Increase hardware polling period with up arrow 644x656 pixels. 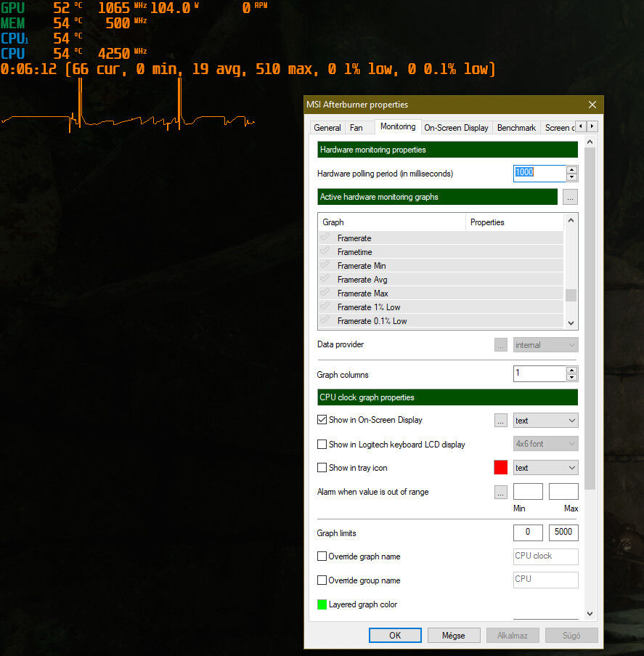pyautogui.click(x=571, y=169)
